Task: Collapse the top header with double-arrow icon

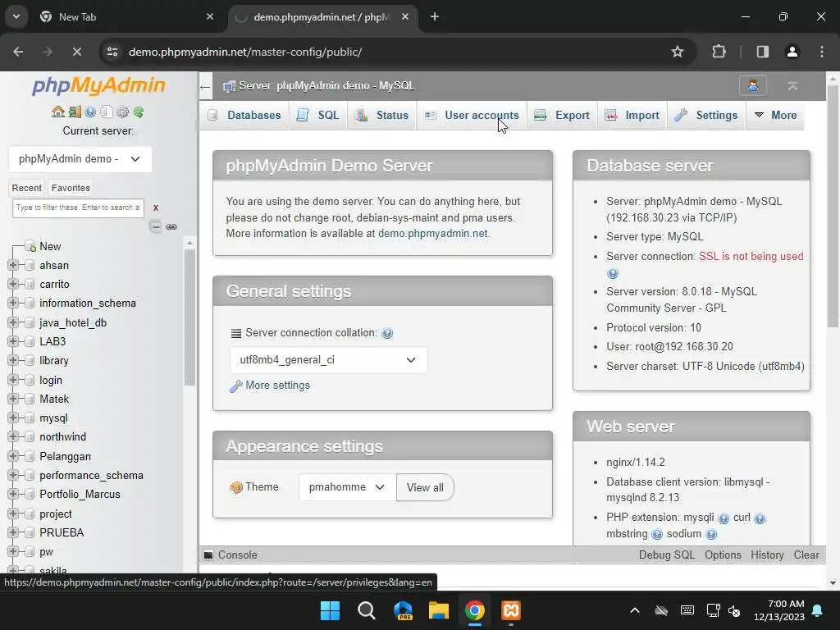Action: point(793,85)
